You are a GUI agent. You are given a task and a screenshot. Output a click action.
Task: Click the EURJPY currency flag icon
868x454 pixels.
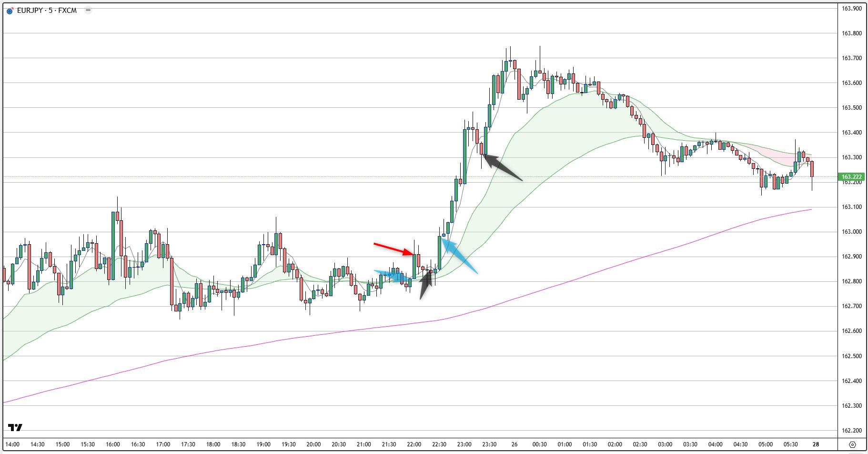click(x=10, y=10)
